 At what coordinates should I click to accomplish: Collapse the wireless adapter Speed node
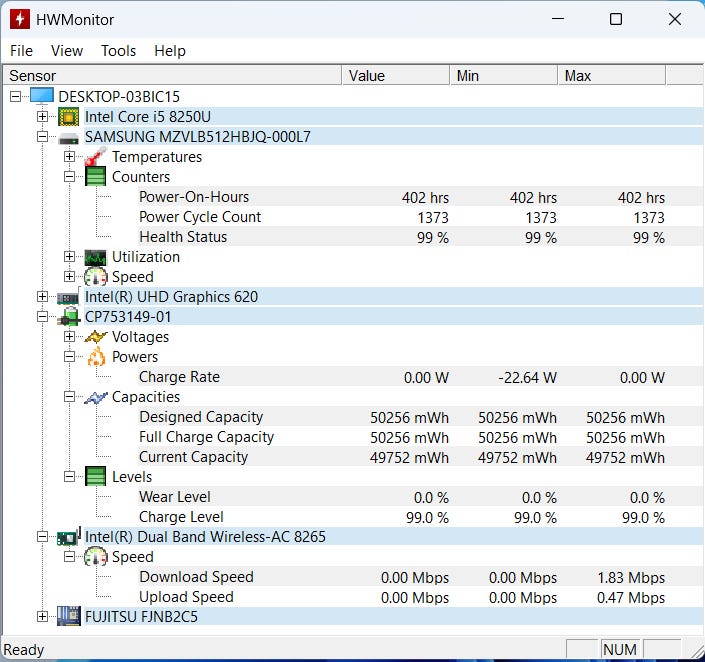pos(69,557)
